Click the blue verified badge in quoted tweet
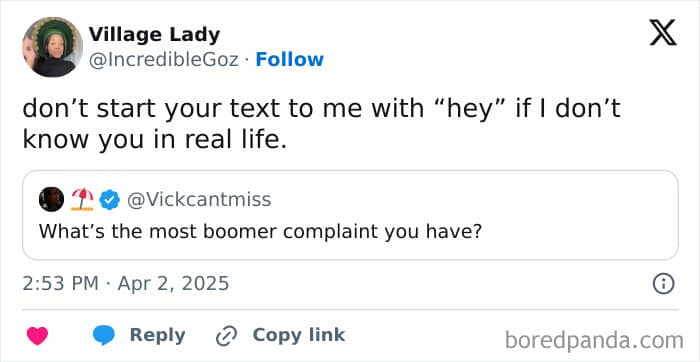Viewport: 700px width, 362px height. click(x=109, y=199)
